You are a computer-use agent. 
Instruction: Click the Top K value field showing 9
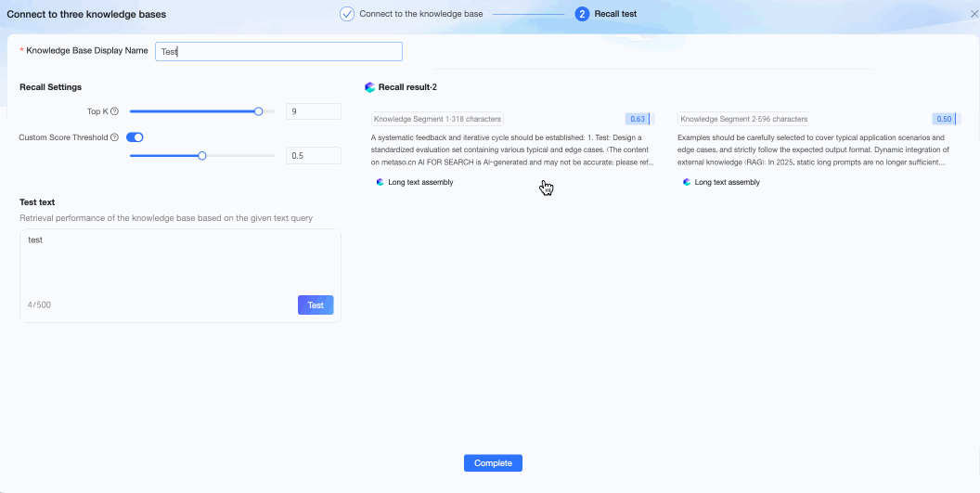(x=313, y=111)
